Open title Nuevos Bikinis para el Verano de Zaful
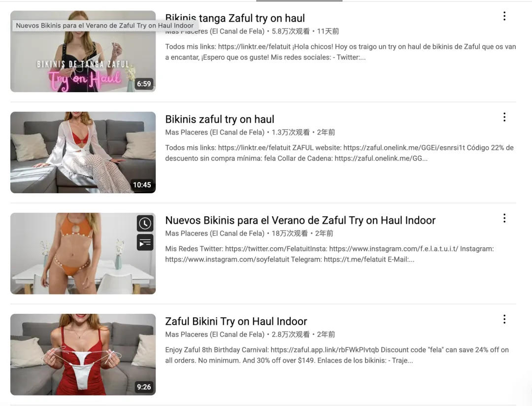The width and height of the screenshot is (532, 406). coord(300,220)
